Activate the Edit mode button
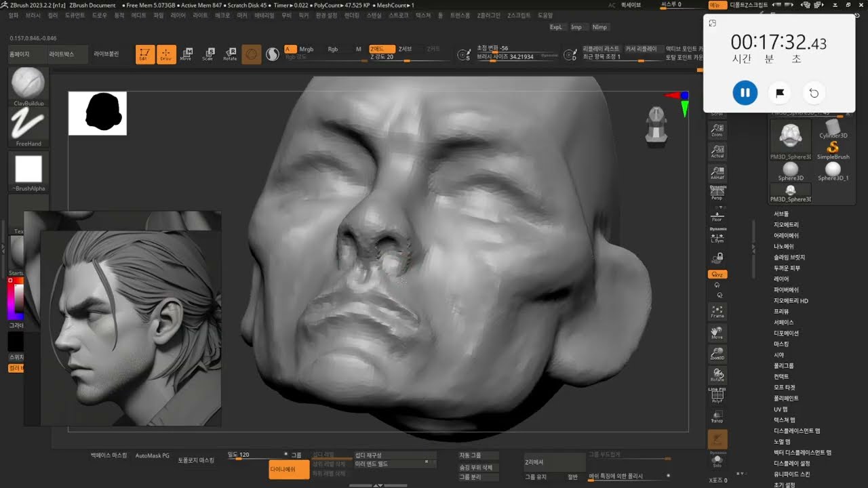The height and width of the screenshot is (488, 868). [x=144, y=54]
